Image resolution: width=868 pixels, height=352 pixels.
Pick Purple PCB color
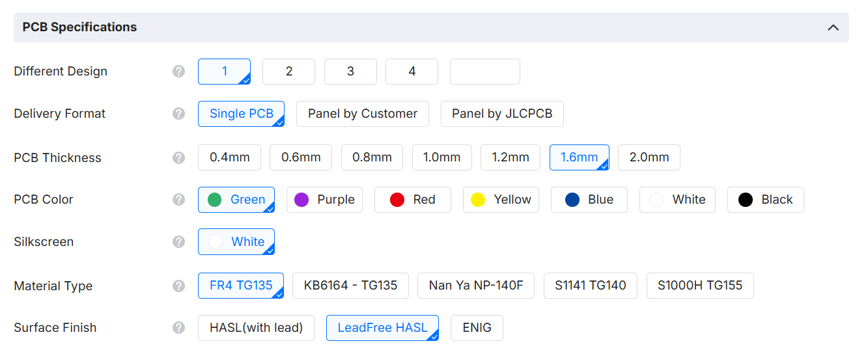324,200
